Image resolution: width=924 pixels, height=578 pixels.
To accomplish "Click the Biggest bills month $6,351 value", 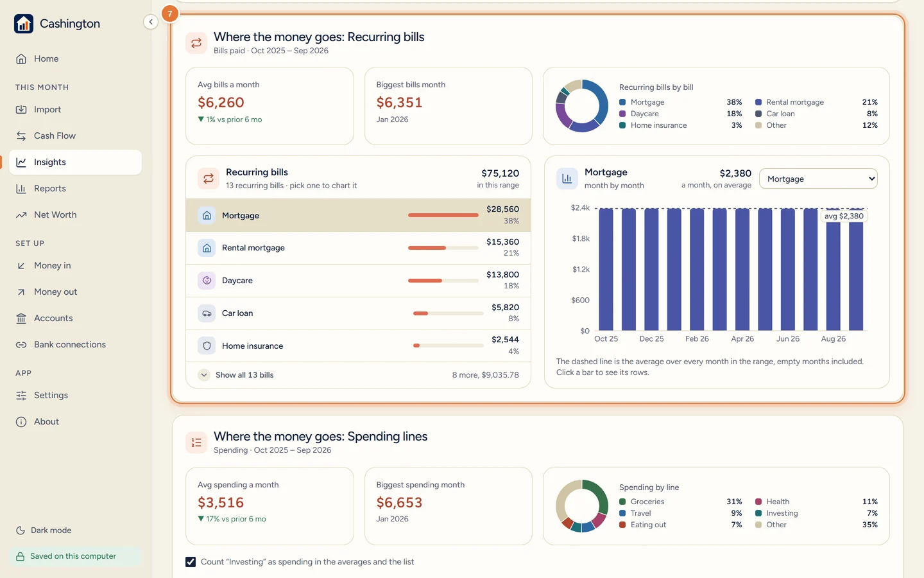I will (x=399, y=103).
